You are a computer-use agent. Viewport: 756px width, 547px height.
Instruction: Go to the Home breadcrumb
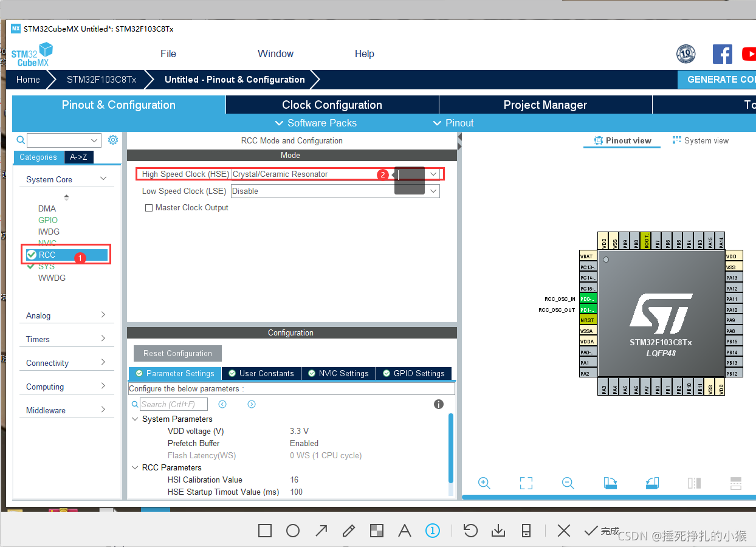tap(28, 80)
